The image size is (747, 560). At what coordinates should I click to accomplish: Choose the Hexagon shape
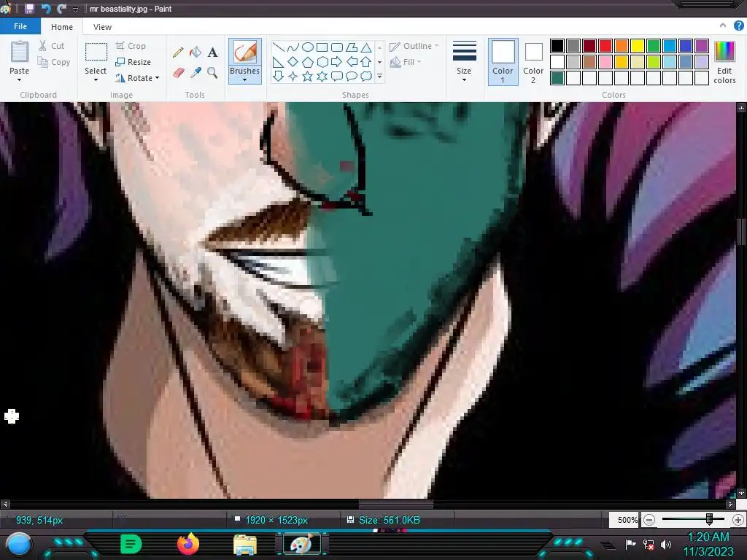tap(322, 62)
